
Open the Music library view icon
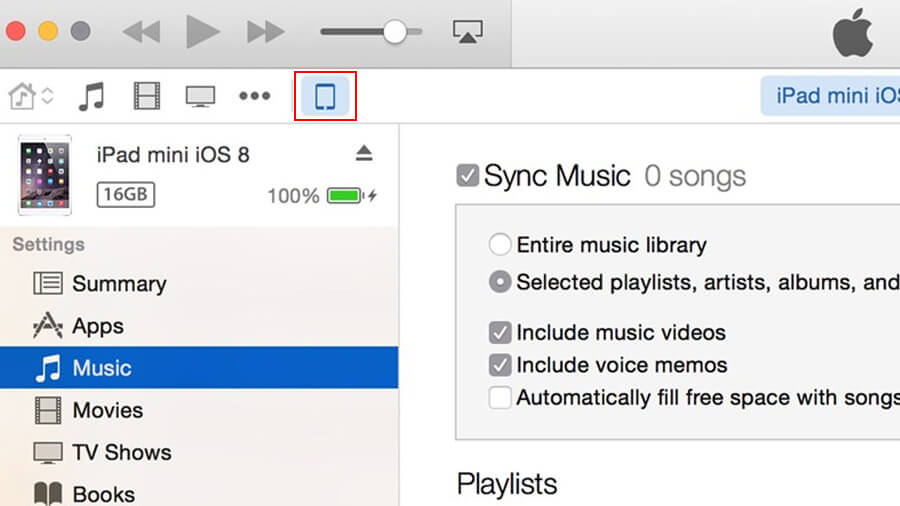[92, 97]
